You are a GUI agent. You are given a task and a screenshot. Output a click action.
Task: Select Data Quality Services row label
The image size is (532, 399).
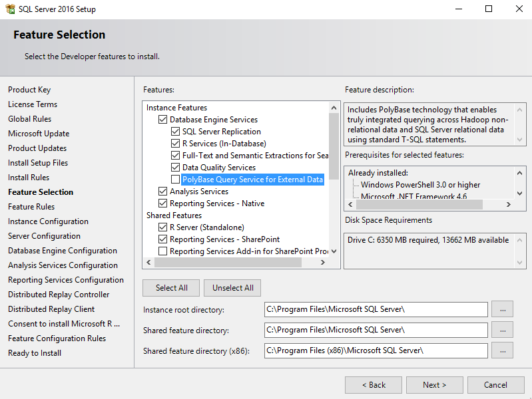(219, 168)
